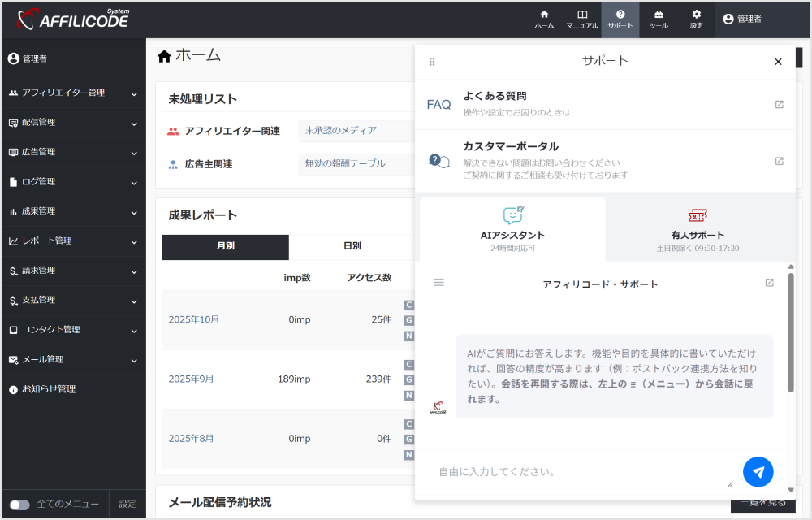Close the サポート panel
Image resolution: width=812 pixels, height=520 pixels.
tap(778, 62)
